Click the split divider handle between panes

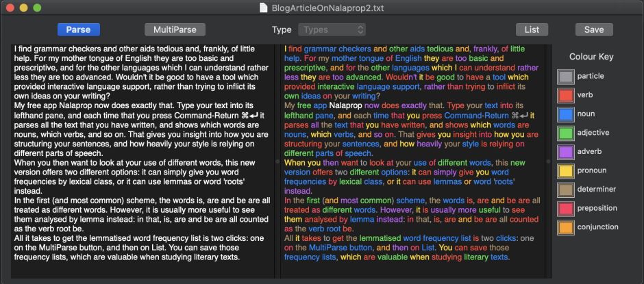pyautogui.click(x=277, y=161)
